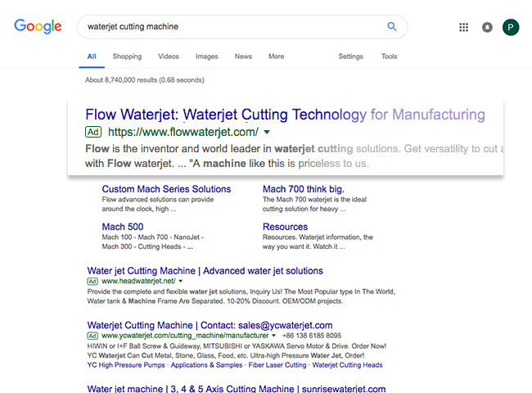Expand dropdown arrow next to flowwaterjet.com URL
Viewport: 532px width, 393px height.
[267, 132]
